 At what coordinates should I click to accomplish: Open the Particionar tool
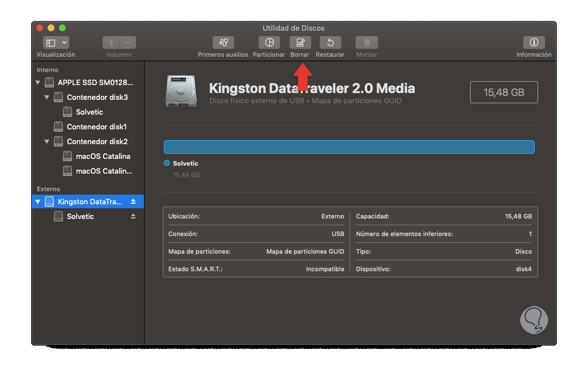[x=269, y=43]
